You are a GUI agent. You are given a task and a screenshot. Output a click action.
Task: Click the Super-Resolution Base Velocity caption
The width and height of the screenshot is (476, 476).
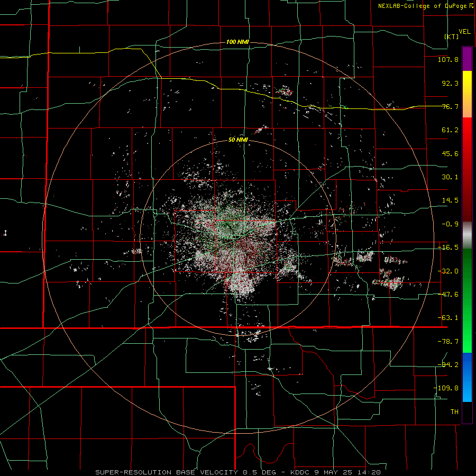[238, 472]
